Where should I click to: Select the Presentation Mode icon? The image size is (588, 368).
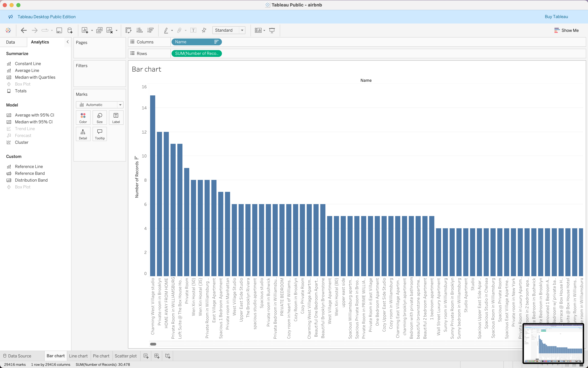[272, 30]
